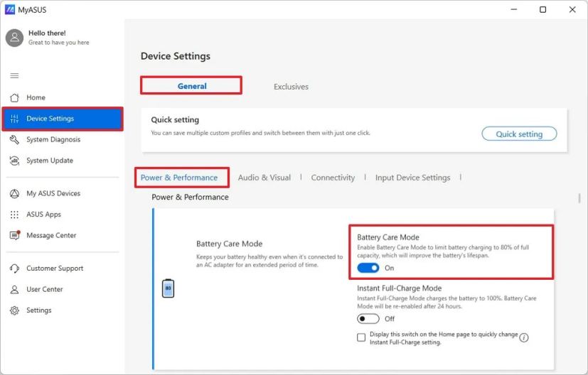Open Customer Support headset icon

coord(14,268)
